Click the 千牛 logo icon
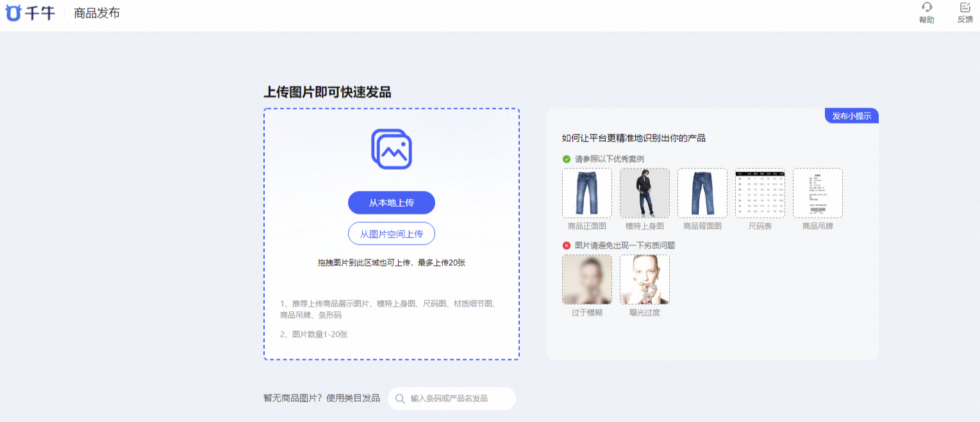Image resolution: width=980 pixels, height=422 pixels. [x=13, y=13]
